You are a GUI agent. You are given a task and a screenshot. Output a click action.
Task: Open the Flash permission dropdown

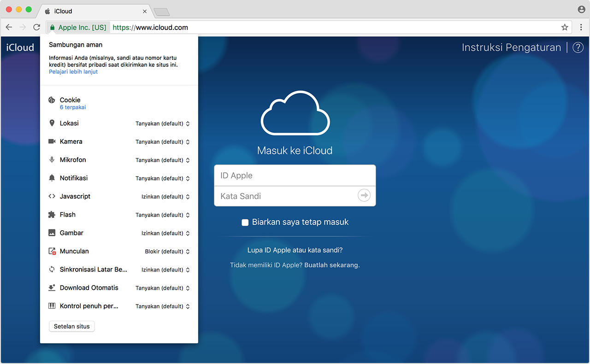(x=162, y=215)
